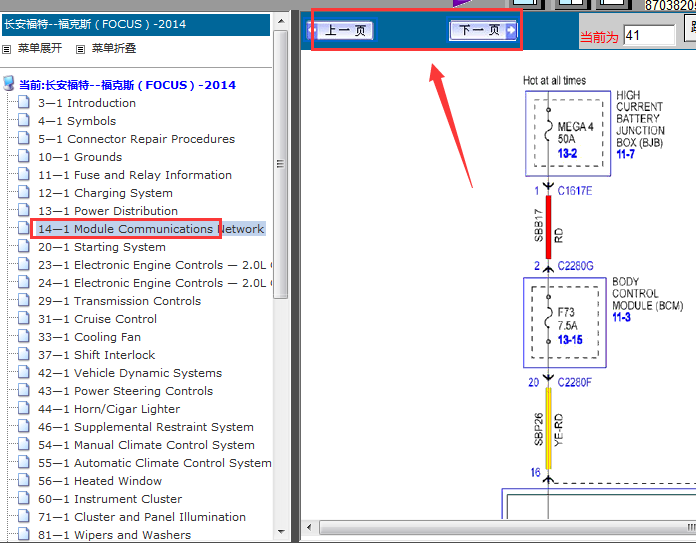Click the current page number field showing 41
The height and width of the screenshot is (543, 696).
pos(649,36)
